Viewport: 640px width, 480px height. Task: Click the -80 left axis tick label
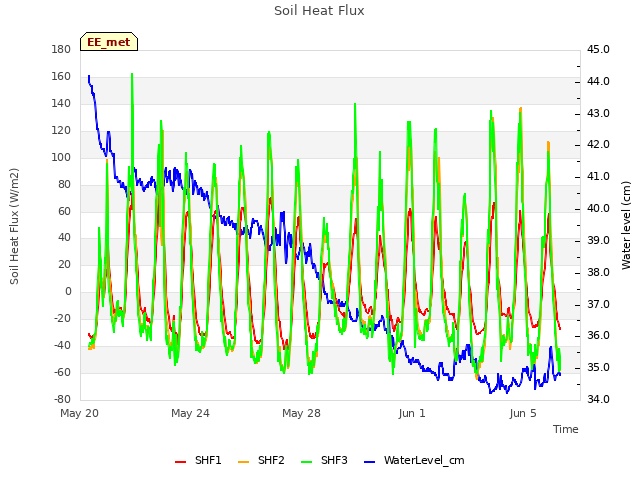(x=62, y=399)
